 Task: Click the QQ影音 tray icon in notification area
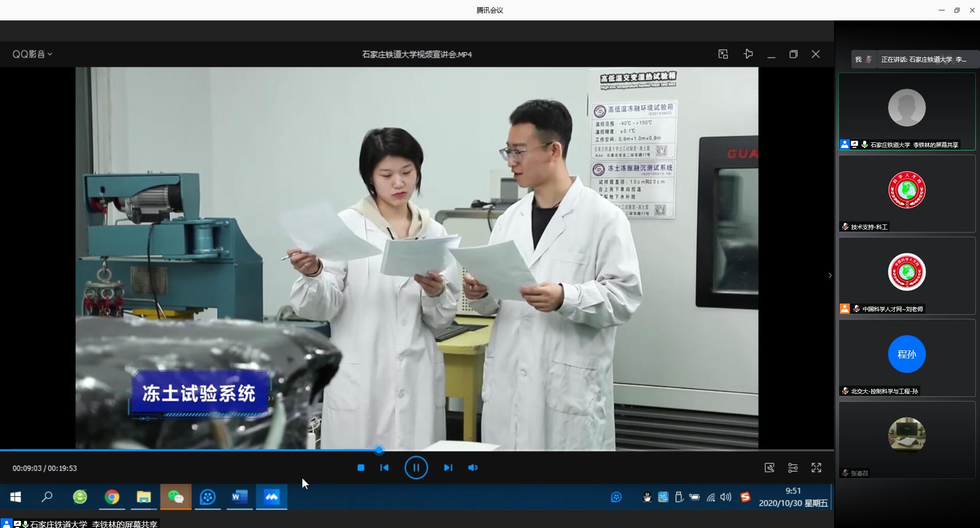tap(616, 497)
